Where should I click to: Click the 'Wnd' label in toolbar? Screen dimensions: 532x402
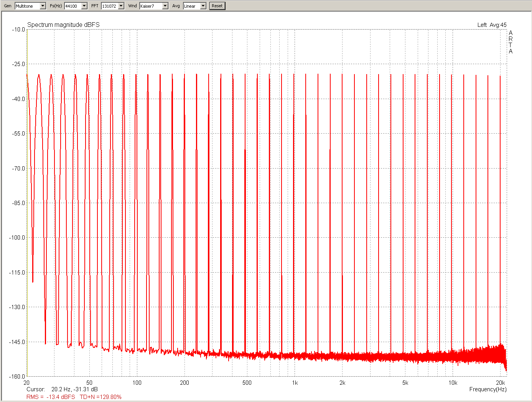[x=132, y=6]
